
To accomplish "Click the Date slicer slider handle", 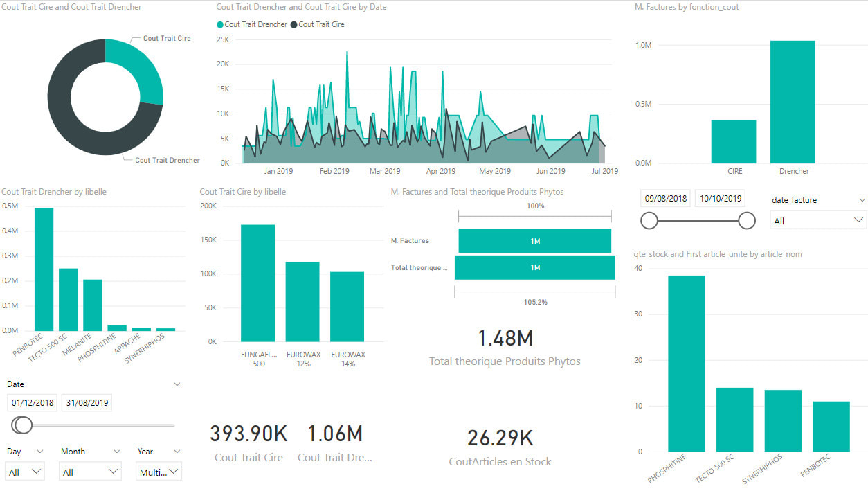I will pos(23,425).
